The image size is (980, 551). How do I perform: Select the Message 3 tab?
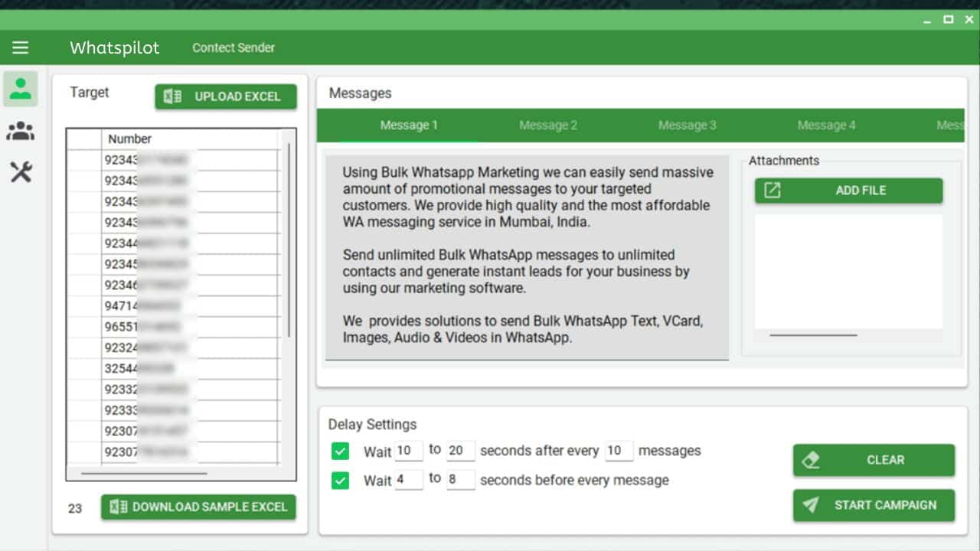click(x=686, y=125)
